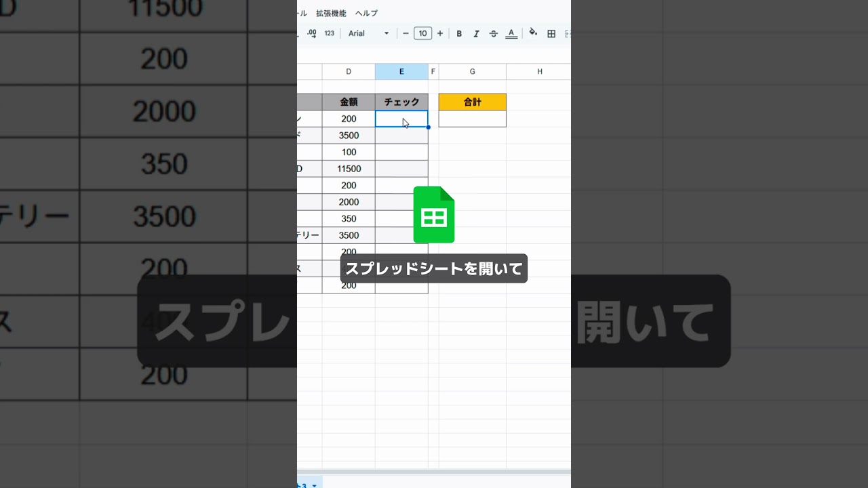Increase font size with plus button
868x488 pixels.
[x=440, y=33]
